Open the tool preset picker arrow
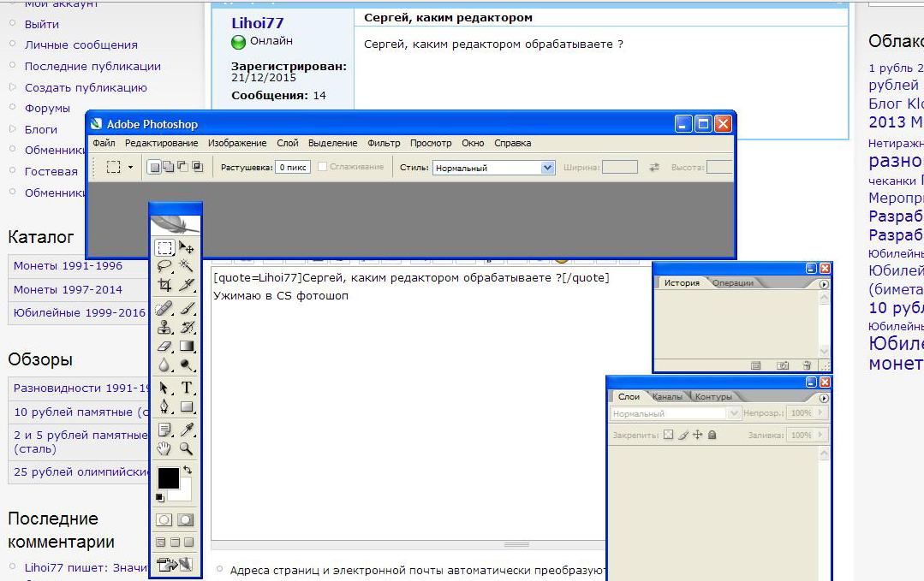This screenshot has width=924, height=581. click(x=130, y=167)
